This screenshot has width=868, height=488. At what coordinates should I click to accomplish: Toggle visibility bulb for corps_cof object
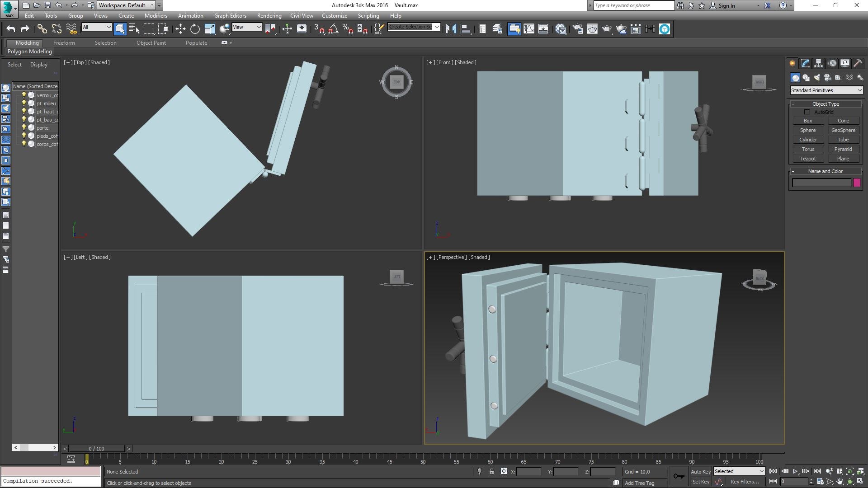pos(24,144)
